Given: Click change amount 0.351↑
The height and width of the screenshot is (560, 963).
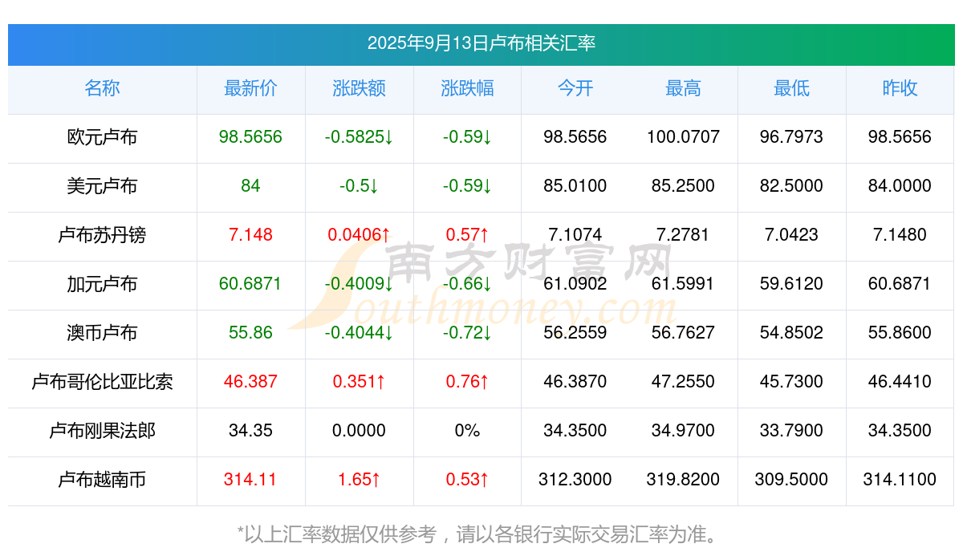Looking at the screenshot, I should (359, 382).
